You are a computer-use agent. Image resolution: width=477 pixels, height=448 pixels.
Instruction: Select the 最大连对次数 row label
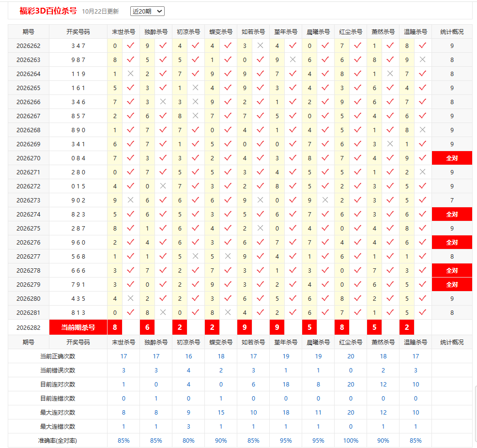coord(58,412)
